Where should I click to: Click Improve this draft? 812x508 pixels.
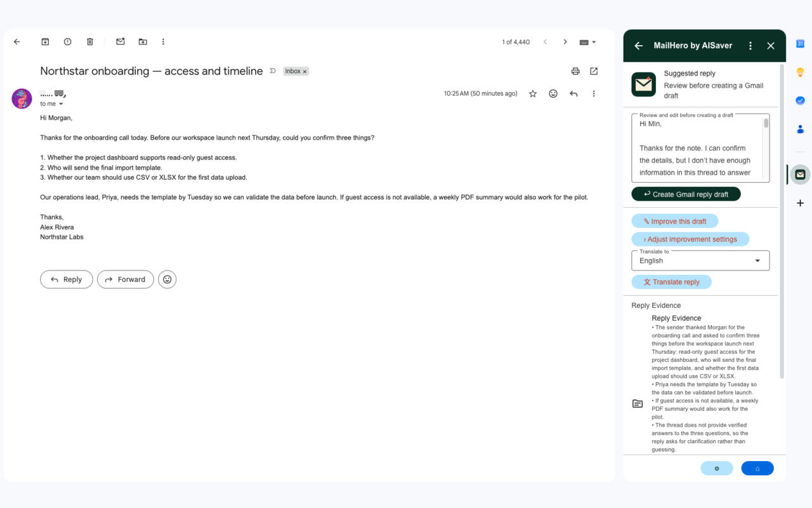click(x=675, y=222)
